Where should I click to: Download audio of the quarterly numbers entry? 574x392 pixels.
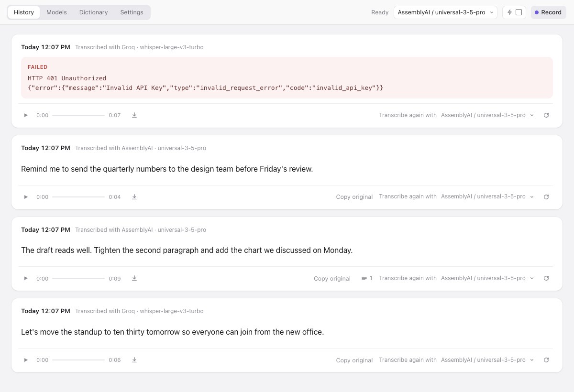tap(134, 197)
